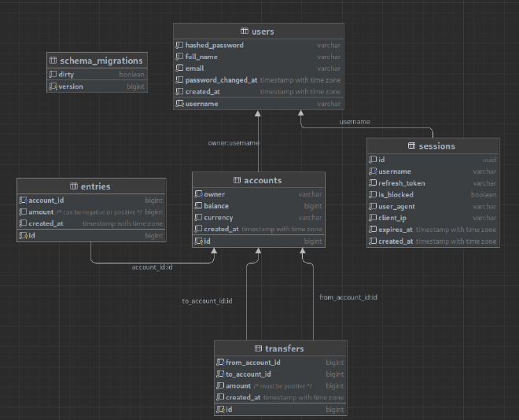Click the column icon of refresh_token
This screenshot has width=519, height=420.
pyautogui.click(x=373, y=183)
